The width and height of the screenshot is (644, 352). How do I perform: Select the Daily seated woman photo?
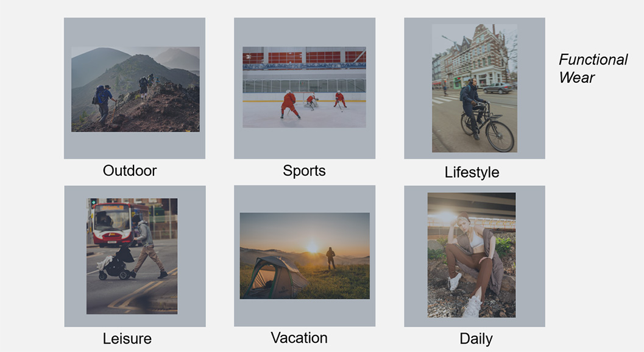coord(472,255)
